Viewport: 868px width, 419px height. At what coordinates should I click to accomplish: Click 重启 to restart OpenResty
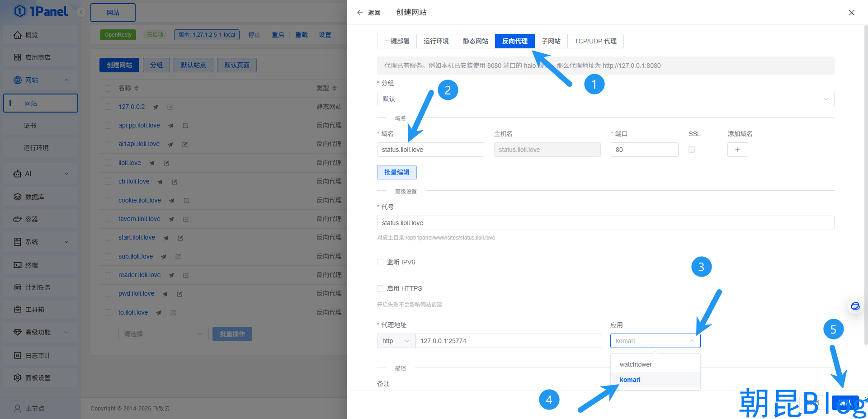point(278,35)
